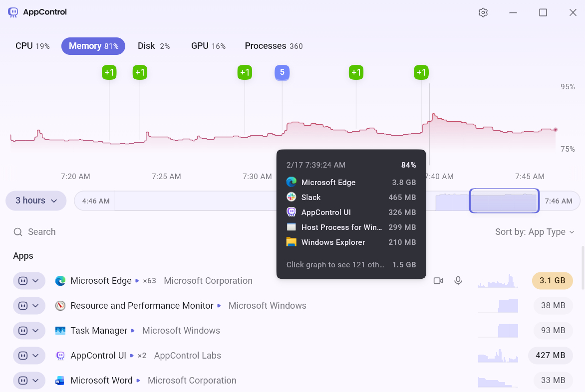This screenshot has height=392, width=585.
Task: Click the microphone icon on the Microsoft Edge row
Action: (458, 280)
